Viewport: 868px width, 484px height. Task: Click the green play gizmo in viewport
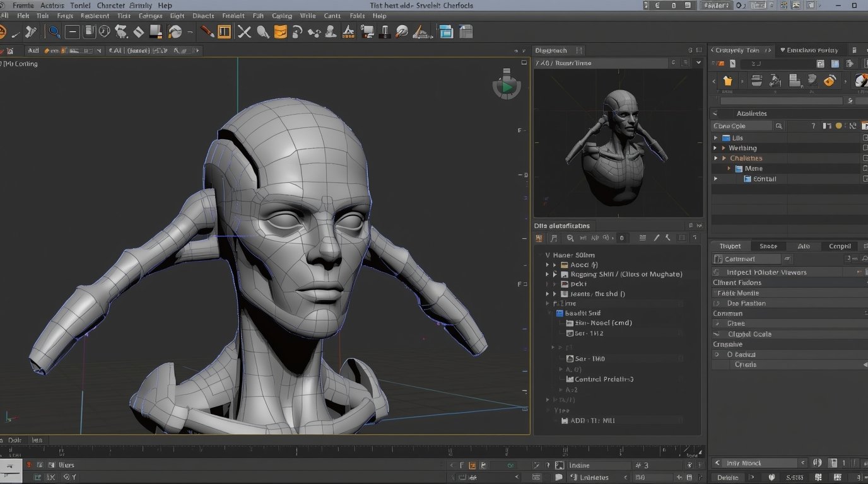[507, 87]
